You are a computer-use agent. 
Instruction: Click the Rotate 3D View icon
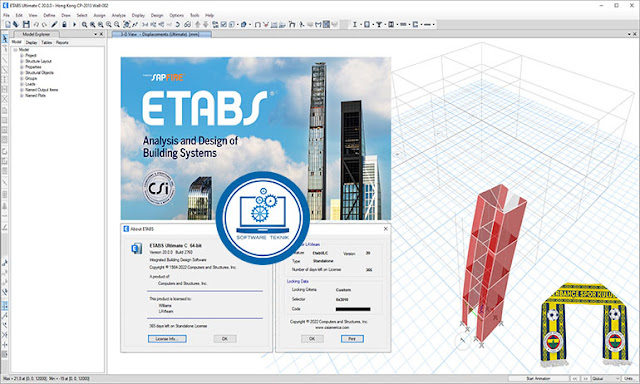[x=178, y=24]
